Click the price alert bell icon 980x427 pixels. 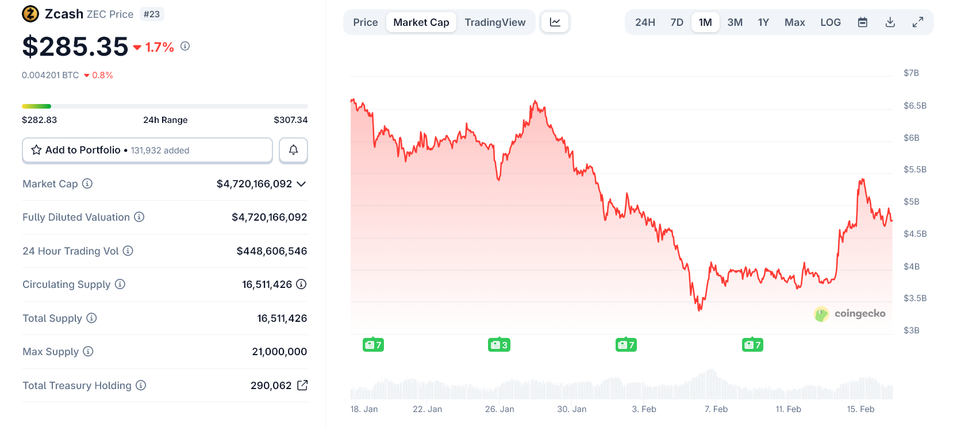(293, 150)
